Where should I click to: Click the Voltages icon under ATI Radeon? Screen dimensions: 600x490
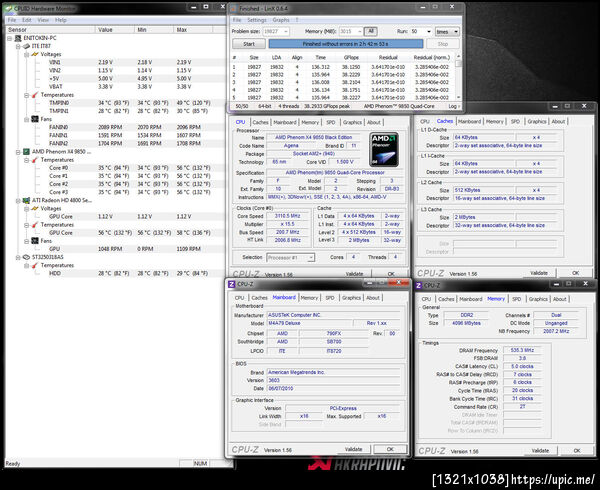35,208
